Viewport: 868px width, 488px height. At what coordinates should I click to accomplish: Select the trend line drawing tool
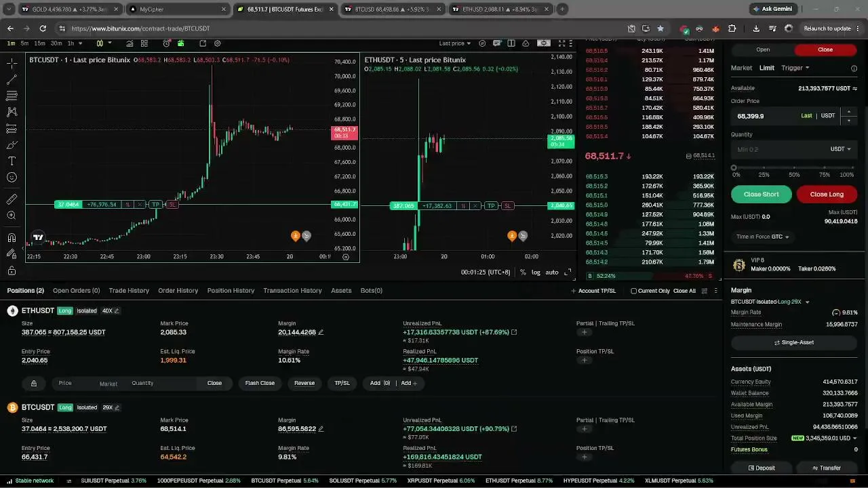(12, 79)
